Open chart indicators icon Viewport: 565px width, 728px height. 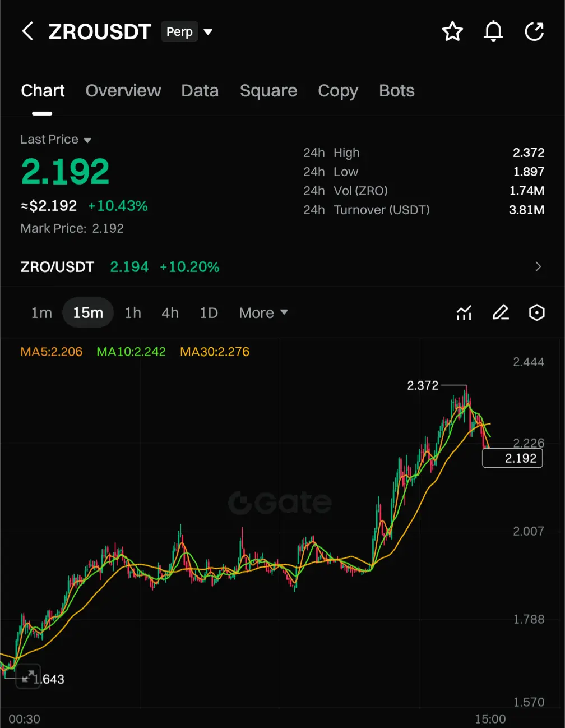point(464,312)
